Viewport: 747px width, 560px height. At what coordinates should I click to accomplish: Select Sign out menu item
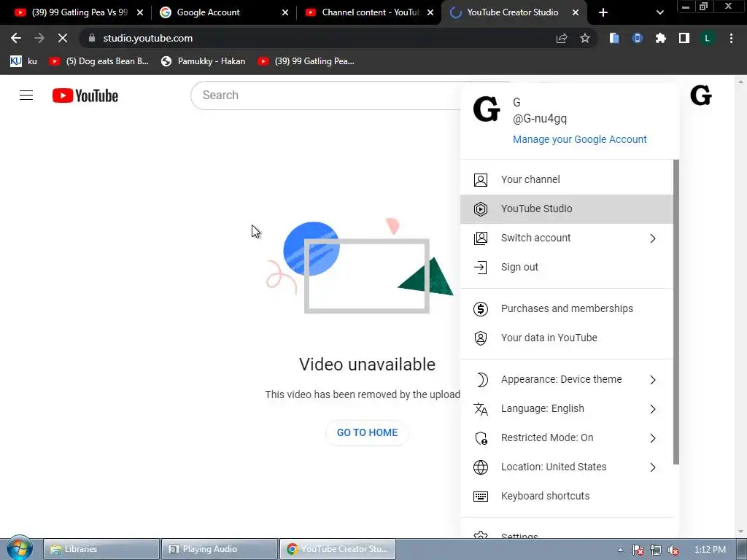click(x=566, y=267)
